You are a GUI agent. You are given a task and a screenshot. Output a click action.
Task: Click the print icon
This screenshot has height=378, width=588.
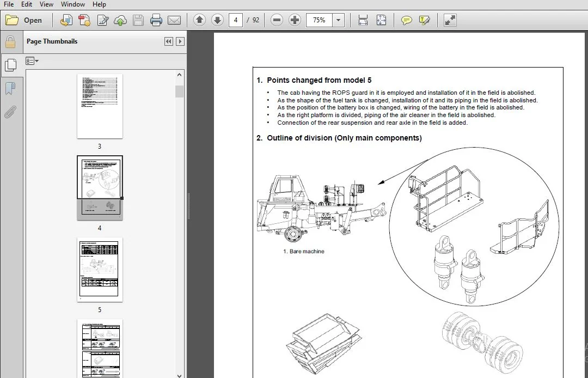[x=156, y=20]
